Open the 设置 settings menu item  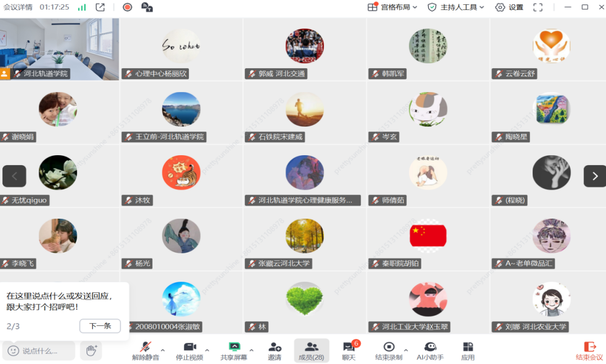tap(509, 7)
